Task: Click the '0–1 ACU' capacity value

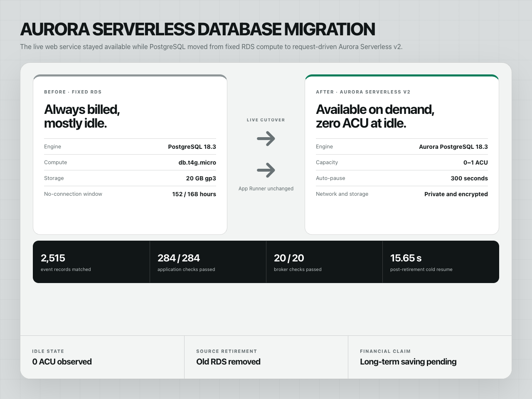Action: (x=475, y=163)
